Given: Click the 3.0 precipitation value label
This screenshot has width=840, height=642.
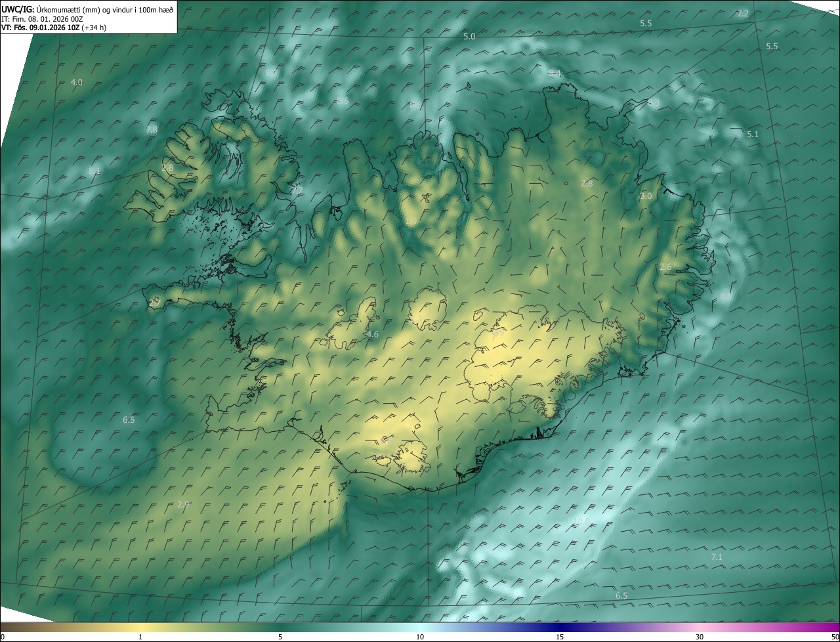Looking at the screenshot, I should coord(646,196).
